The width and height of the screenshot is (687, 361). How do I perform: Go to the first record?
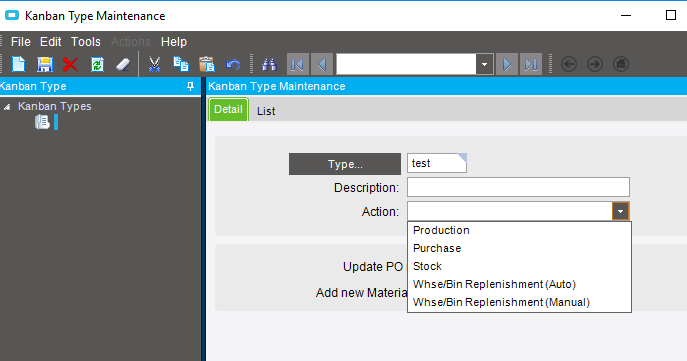coord(298,65)
